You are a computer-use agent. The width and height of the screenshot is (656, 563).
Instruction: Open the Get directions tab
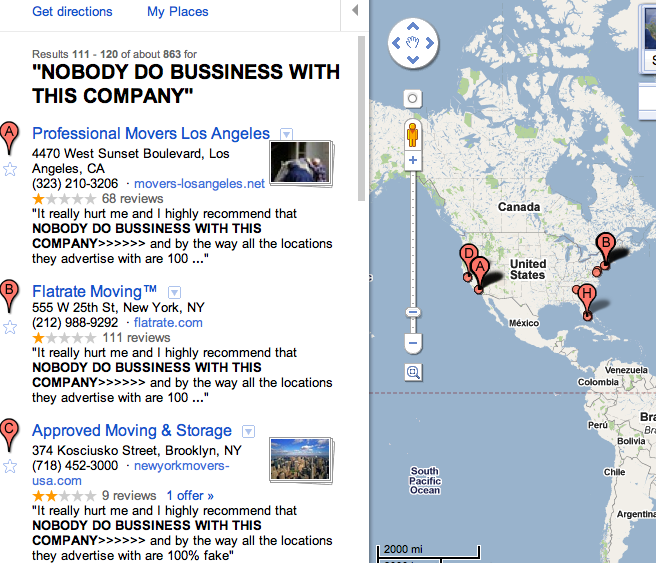pos(72,11)
